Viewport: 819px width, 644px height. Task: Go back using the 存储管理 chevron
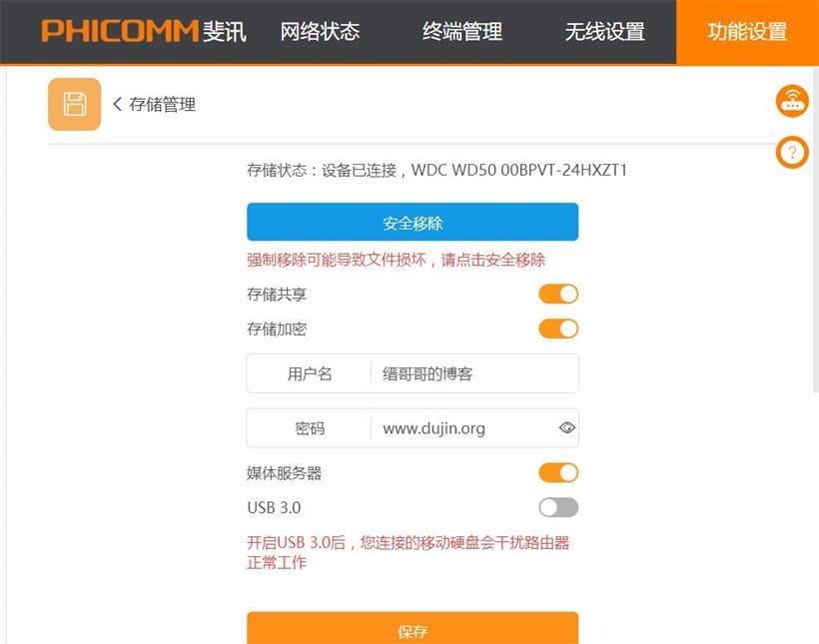[x=118, y=104]
